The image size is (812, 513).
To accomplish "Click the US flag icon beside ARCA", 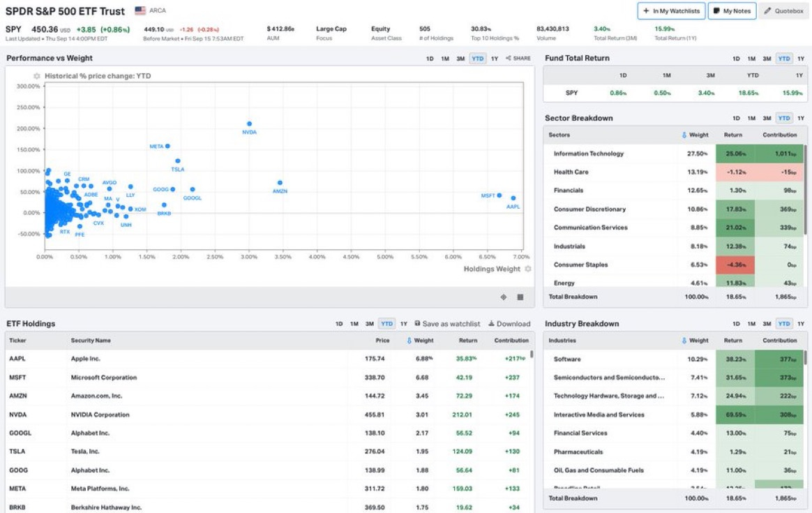I will pos(140,10).
